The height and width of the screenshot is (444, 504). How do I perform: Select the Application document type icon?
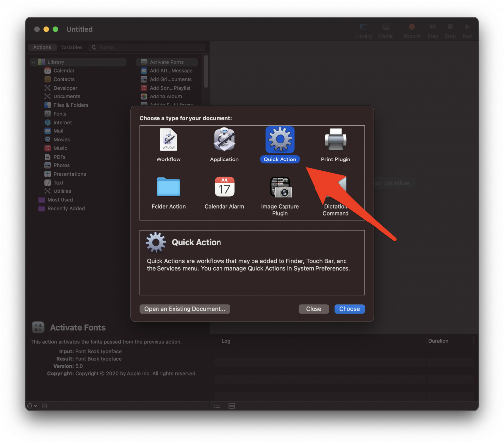click(x=224, y=139)
